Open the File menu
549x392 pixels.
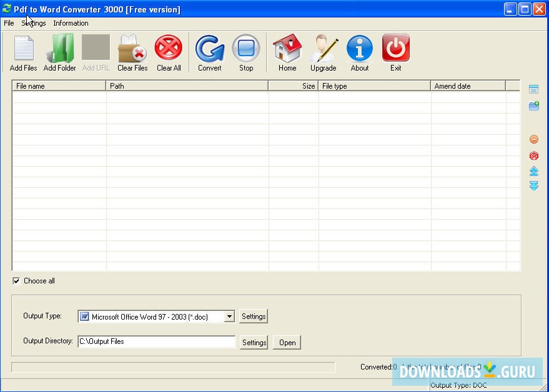(x=9, y=23)
